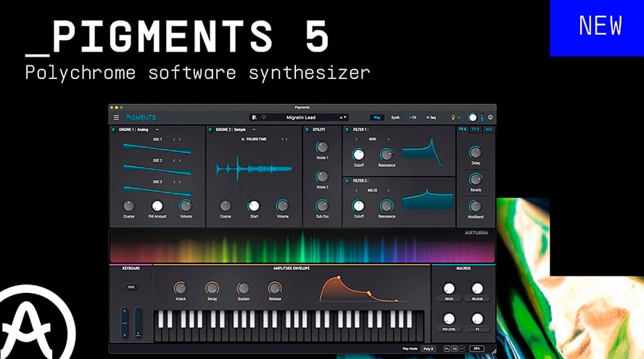
Task: Click the Filter 1 response curve display
Action: (422, 152)
